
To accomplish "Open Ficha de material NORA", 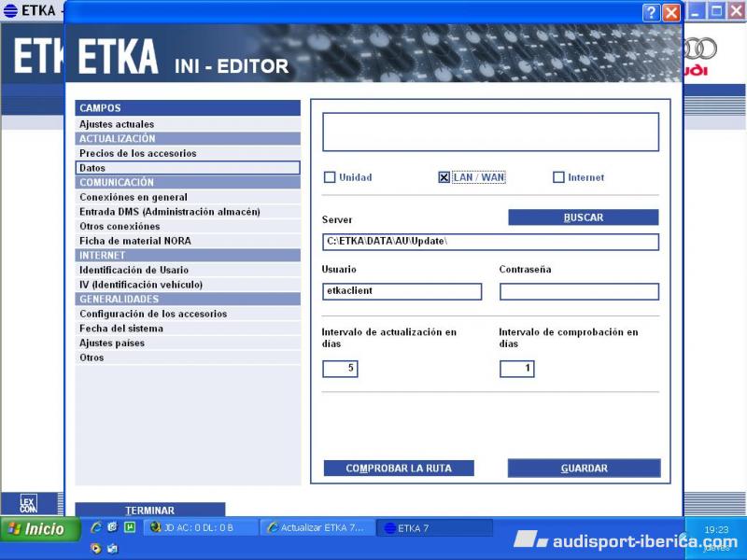I will pyautogui.click(x=188, y=241).
